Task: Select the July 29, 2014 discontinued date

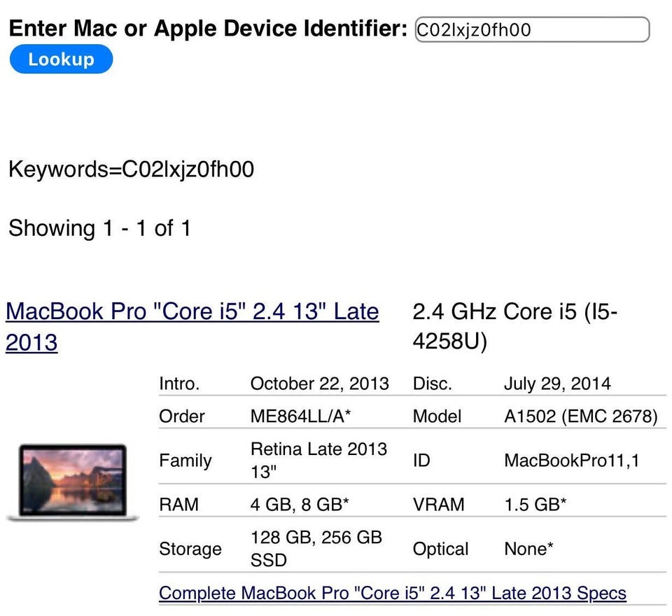Action: pyautogui.click(x=556, y=384)
